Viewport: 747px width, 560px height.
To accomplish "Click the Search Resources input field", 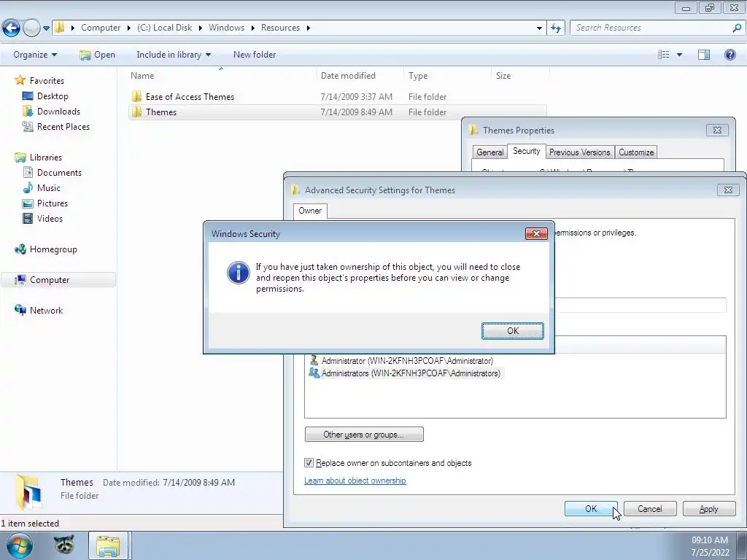I will 651,28.
